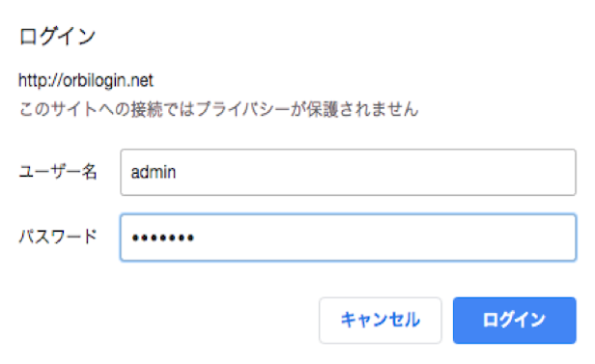Click empty space after the password dots
The height and width of the screenshot is (364, 595).
click(x=383, y=238)
